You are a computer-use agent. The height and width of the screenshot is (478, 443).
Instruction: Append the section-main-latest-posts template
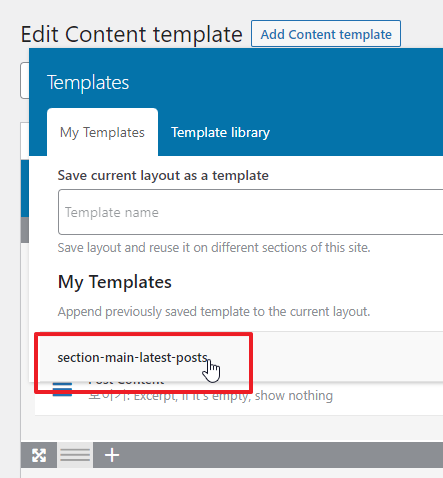pos(133,357)
